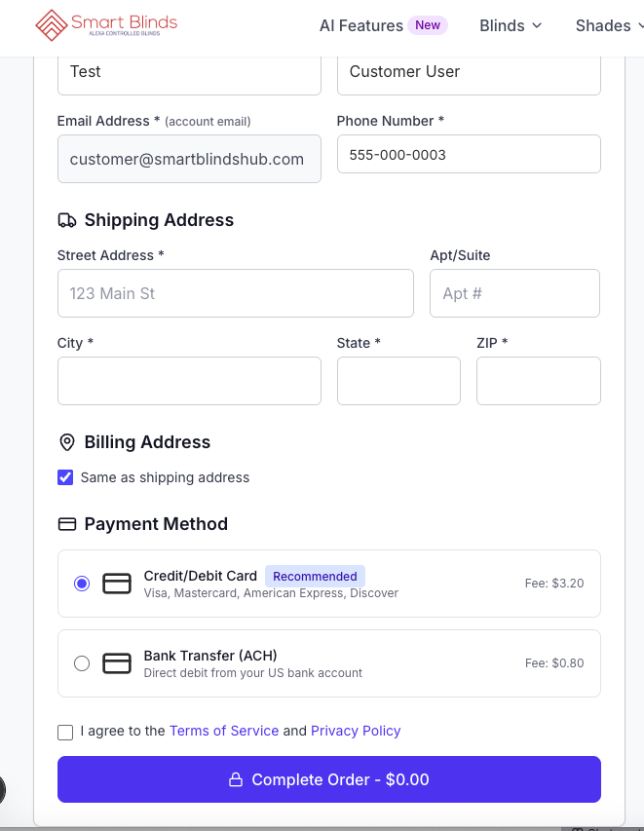Click the shipping truck icon
The height and width of the screenshot is (831, 644).
tap(67, 220)
